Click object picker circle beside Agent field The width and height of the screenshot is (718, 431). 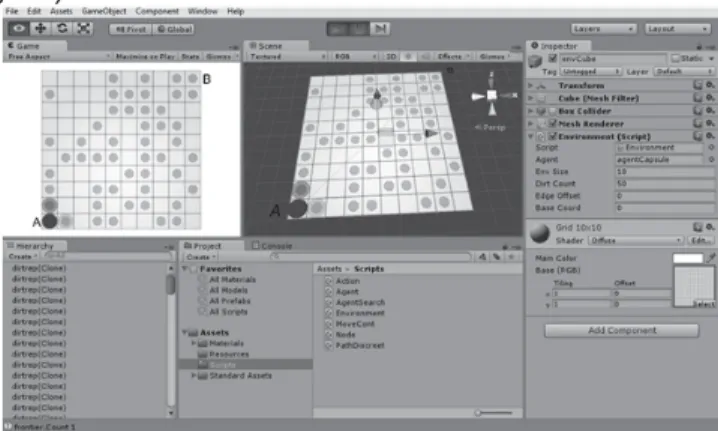(x=711, y=159)
